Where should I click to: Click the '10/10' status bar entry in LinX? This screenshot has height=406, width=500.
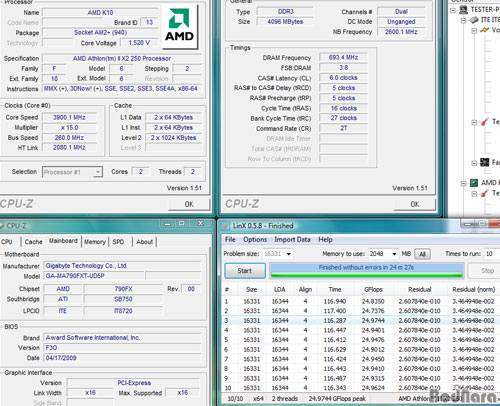[x=235, y=399]
